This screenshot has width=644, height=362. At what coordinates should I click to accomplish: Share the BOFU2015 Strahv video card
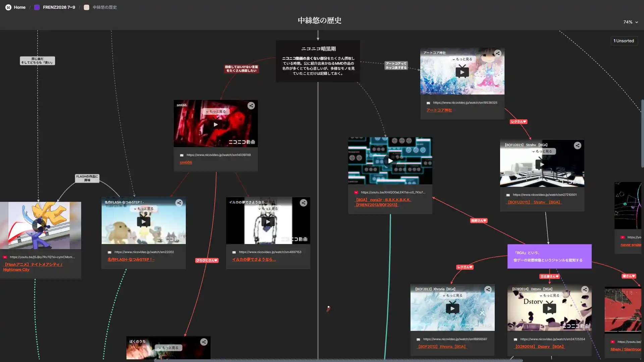pyautogui.click(x=578, y=145)
